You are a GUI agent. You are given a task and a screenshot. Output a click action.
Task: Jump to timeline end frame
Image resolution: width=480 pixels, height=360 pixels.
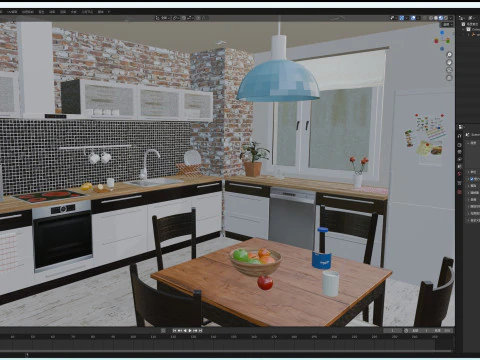(x=200, y=331)
